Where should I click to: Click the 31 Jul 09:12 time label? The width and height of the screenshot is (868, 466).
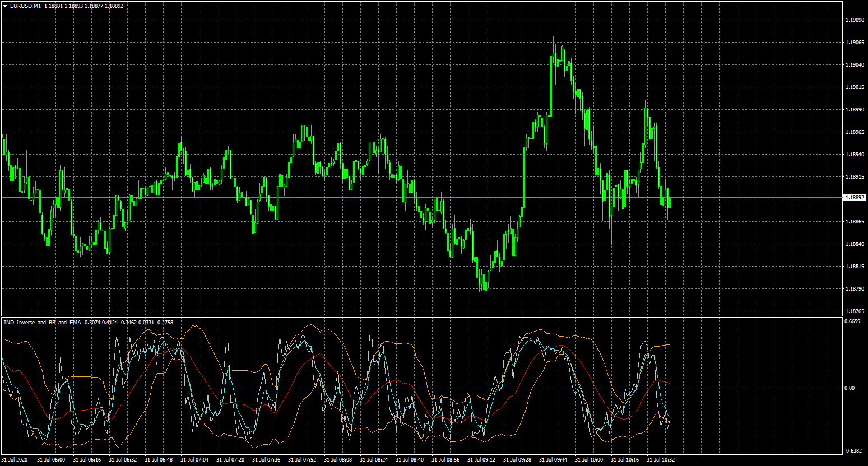tap(481, 460)
